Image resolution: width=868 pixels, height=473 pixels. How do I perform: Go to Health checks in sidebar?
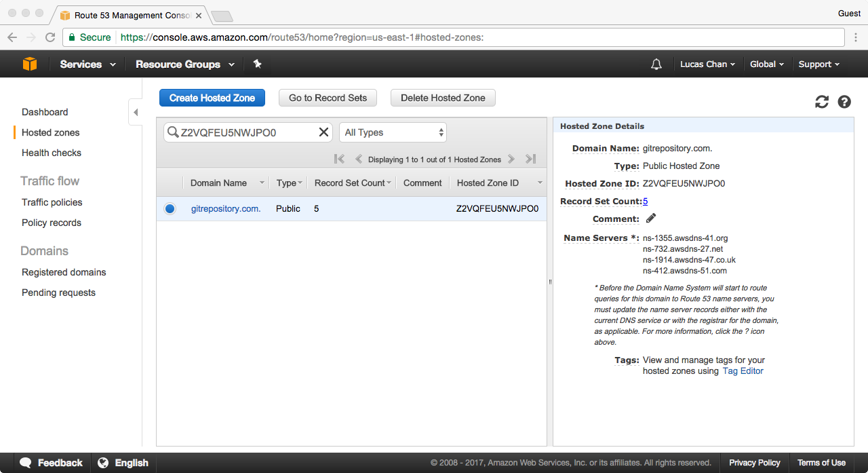pos(52,153)
